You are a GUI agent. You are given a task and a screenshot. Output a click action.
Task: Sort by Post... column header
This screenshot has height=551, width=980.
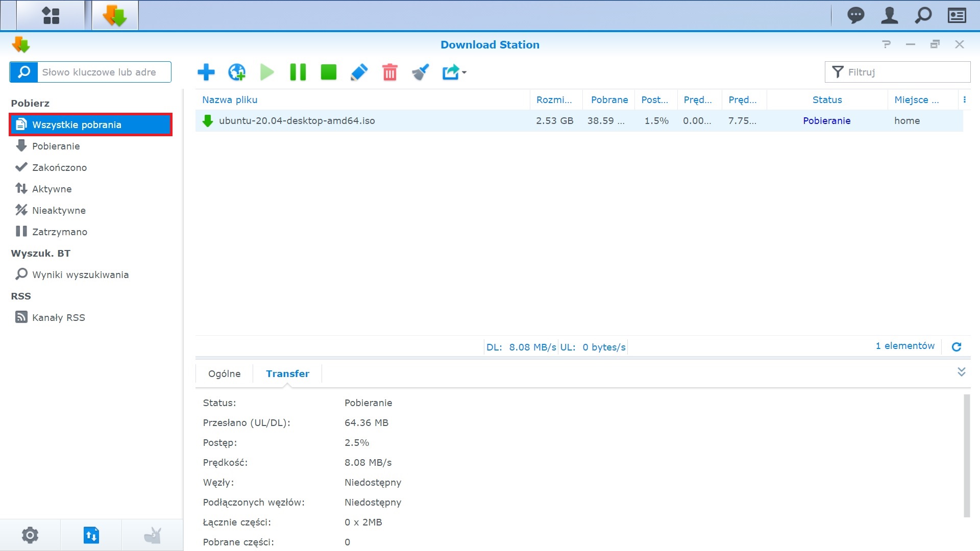pos(656,100)
